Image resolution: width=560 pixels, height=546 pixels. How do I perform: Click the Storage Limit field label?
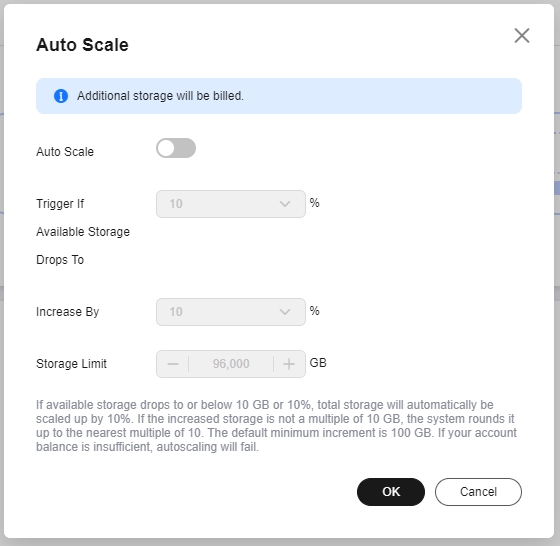coord(71,364)
